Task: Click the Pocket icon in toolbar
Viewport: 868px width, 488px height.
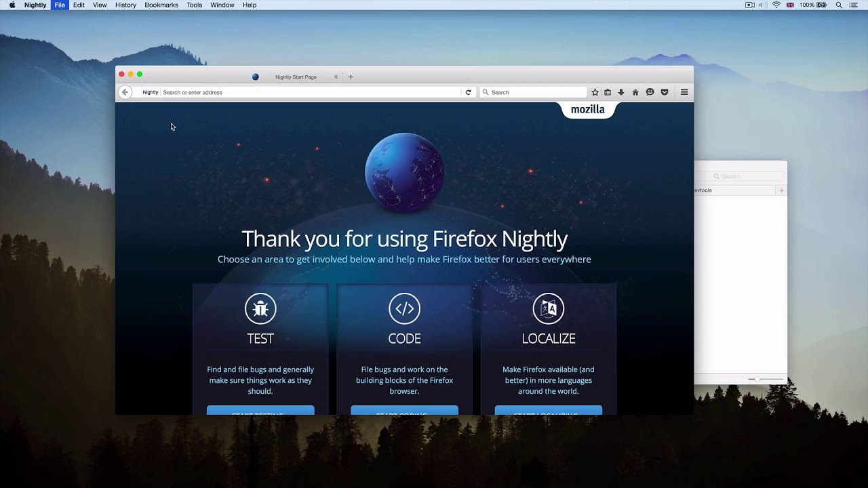Action: click(665, 92)
